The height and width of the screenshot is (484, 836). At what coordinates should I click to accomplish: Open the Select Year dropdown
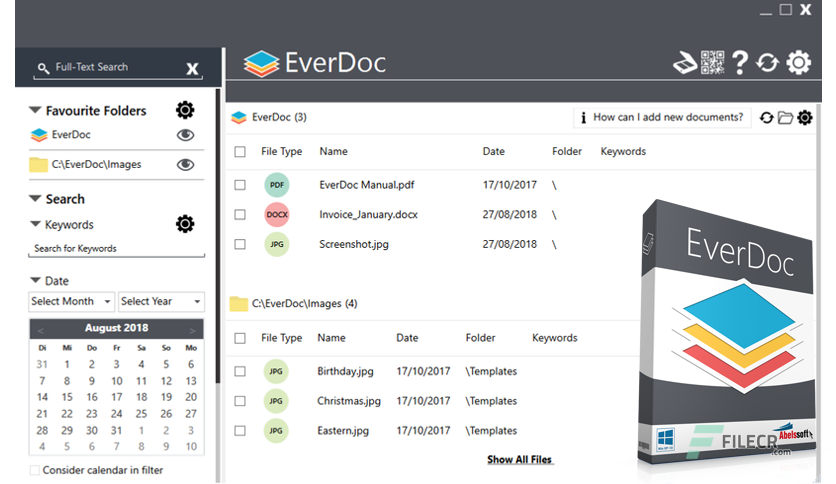click(161, 301)
